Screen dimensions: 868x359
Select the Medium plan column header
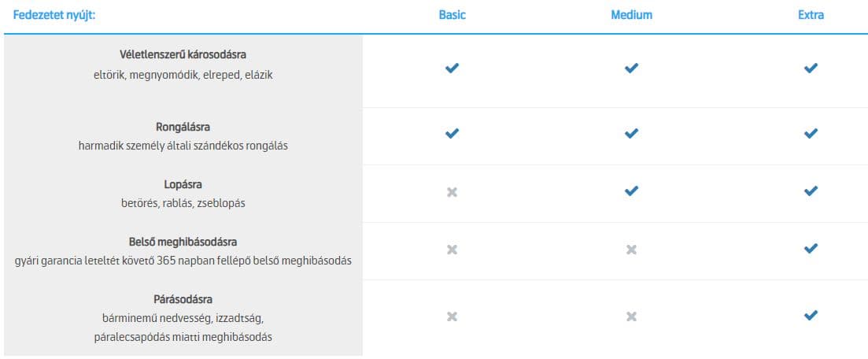coord(631,15)
